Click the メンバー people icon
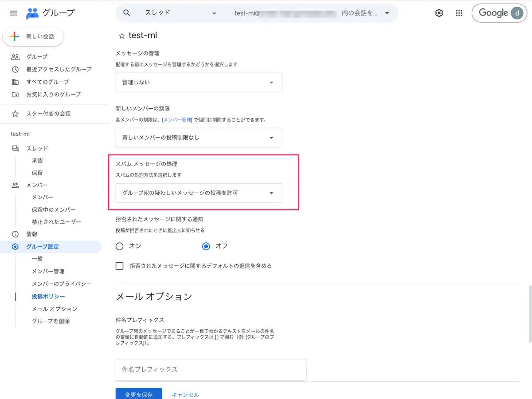Image resolution: width=532 pixels, height=399 pixels. point(16,185)
